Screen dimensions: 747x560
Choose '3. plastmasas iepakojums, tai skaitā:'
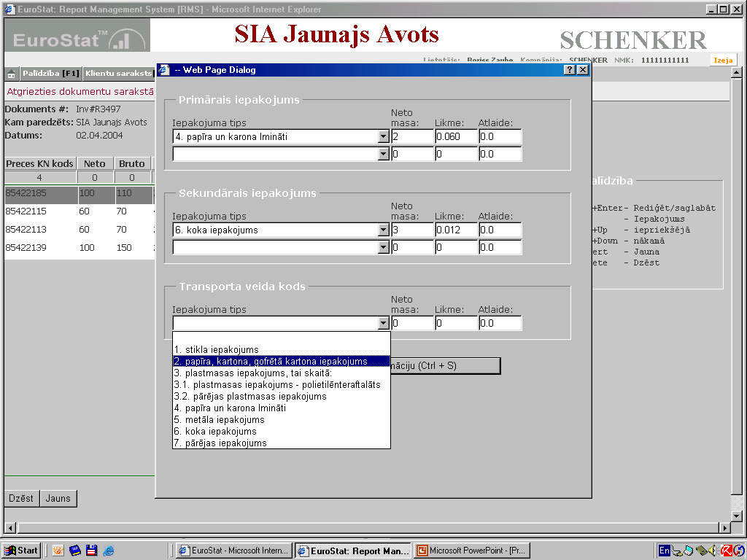point(282,373)
